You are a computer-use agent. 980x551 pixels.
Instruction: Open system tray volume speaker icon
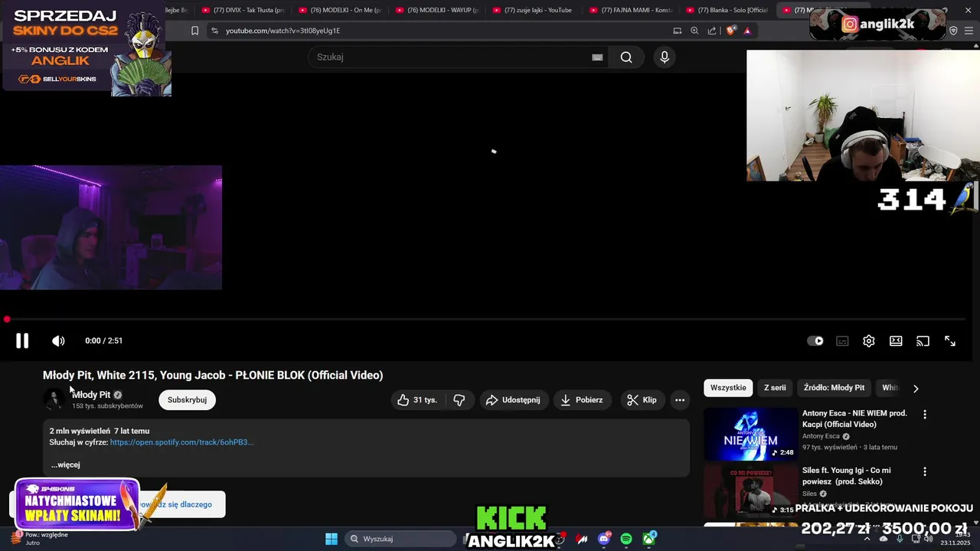pos(928,540)
